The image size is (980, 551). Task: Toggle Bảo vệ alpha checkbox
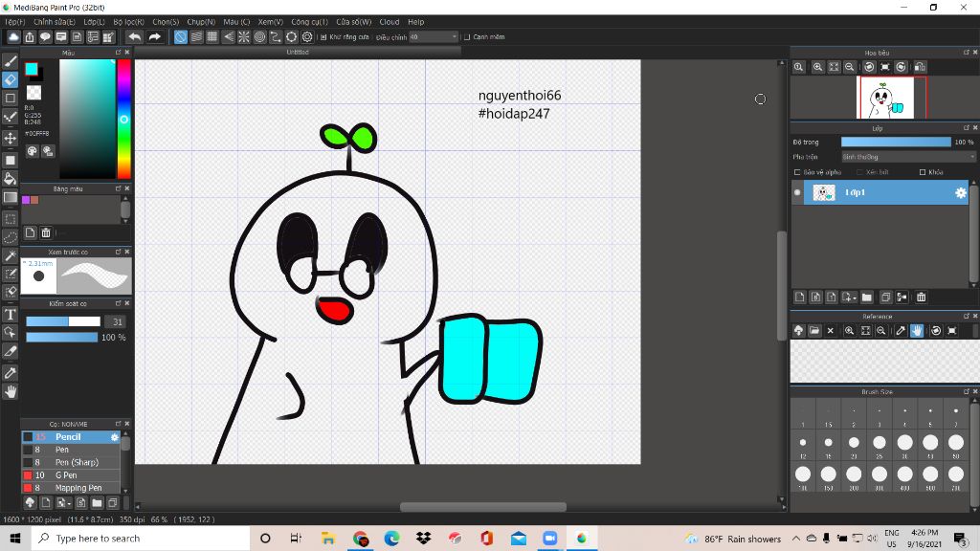pyautogui.click(x=797, y=172)
